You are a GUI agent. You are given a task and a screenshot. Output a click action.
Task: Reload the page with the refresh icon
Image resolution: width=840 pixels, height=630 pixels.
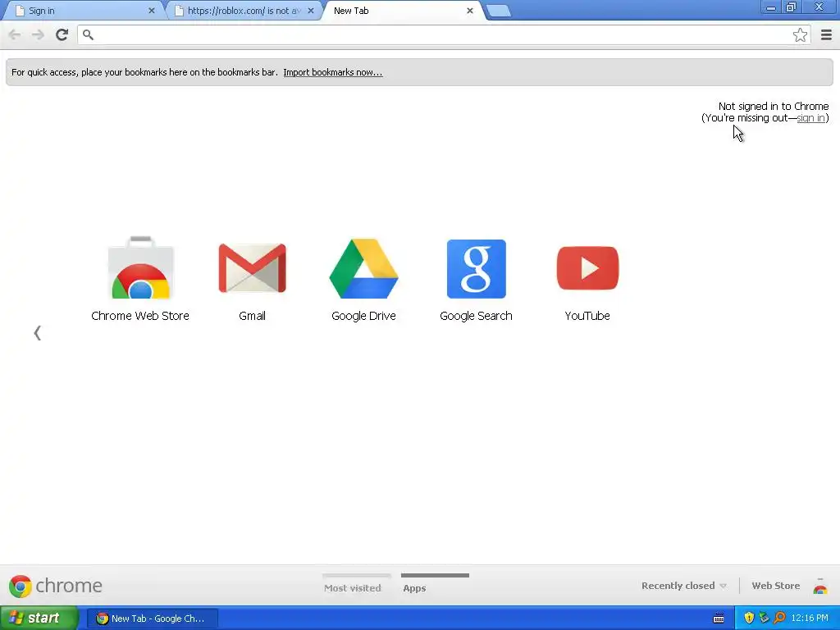coord(62,34)
